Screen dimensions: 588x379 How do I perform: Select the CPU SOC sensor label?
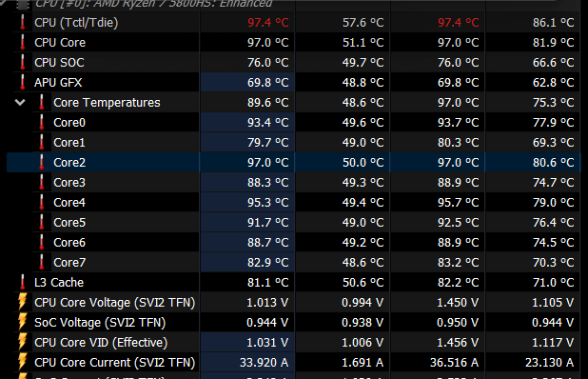tap(59, 62)
